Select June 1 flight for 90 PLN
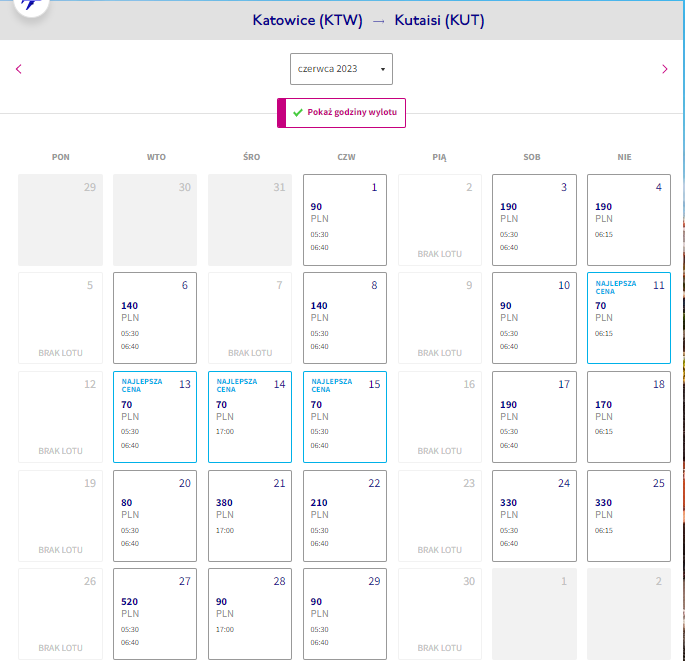 click(345, 220)
